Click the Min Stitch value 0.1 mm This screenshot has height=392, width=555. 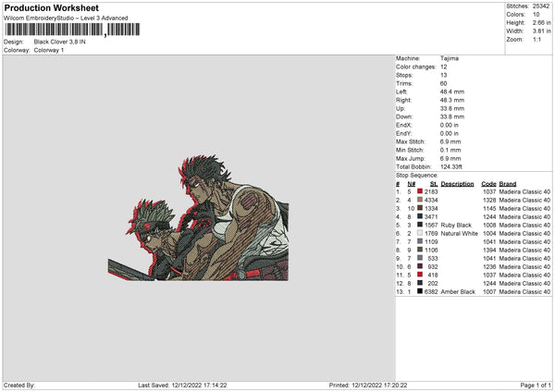click(x=450, y=150)
